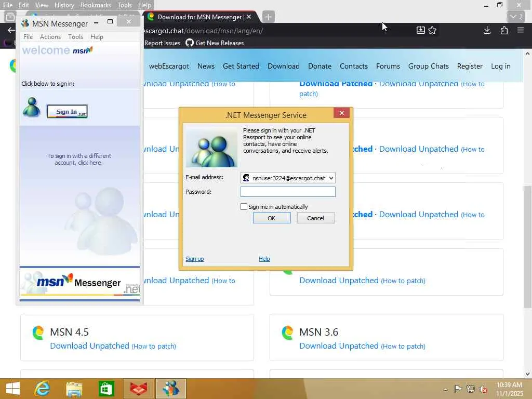Enable Sign me in automatically checkbox
The width and height of the screenshot is (532, 399).
244,207
